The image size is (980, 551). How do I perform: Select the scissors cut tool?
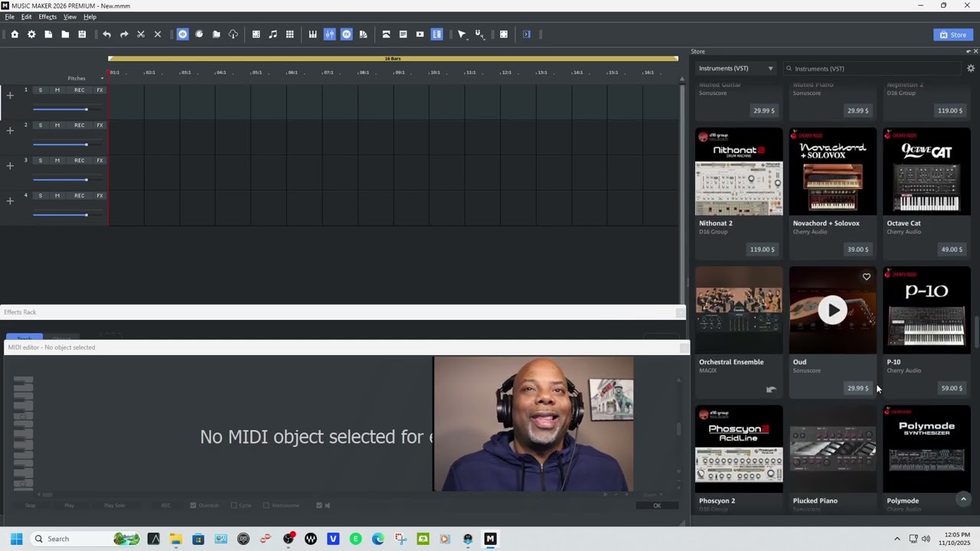point(141,34)
